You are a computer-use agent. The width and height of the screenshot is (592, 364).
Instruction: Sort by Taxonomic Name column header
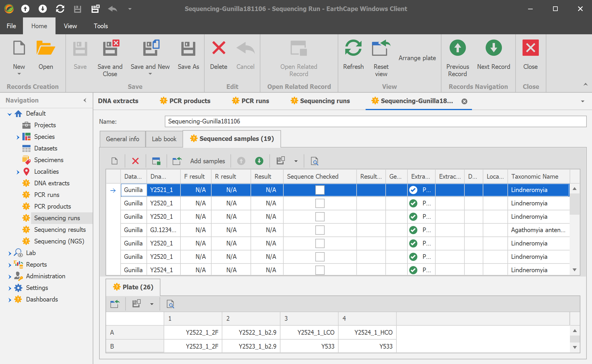click(539, 176)
